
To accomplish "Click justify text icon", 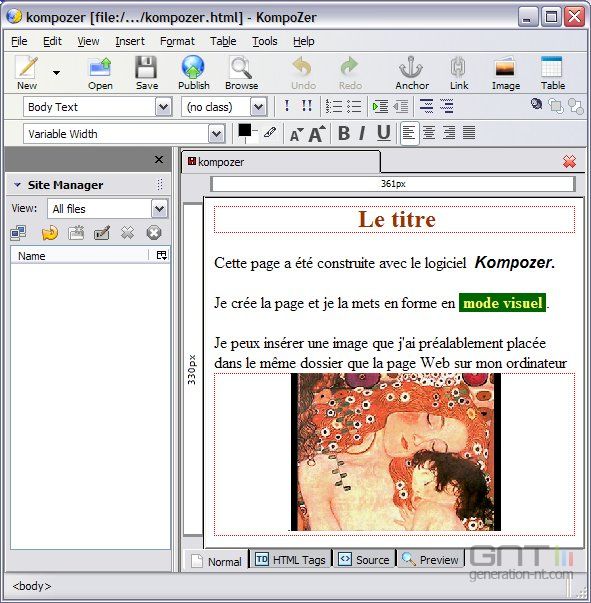I will point(469,133).
